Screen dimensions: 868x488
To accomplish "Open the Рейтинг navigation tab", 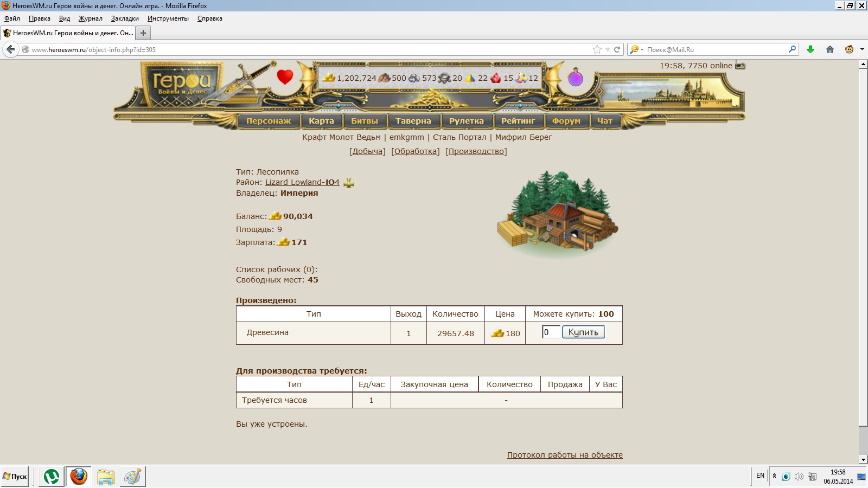I will tap(518, 121).
